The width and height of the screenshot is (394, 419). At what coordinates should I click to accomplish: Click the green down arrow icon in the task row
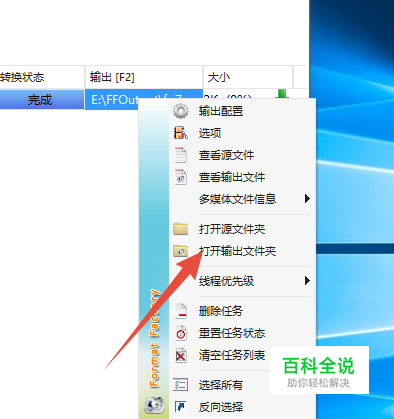pos(282,94)
